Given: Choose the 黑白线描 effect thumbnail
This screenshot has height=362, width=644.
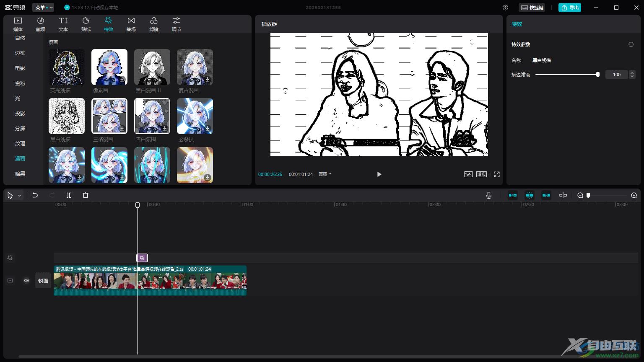Looking at the screenshot, I should 67,116.
